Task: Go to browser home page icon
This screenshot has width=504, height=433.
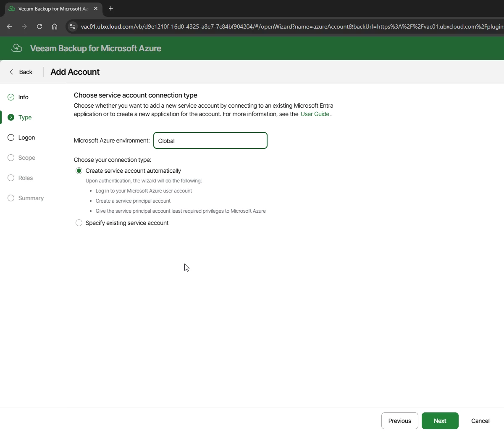Action: pos(55,26)
